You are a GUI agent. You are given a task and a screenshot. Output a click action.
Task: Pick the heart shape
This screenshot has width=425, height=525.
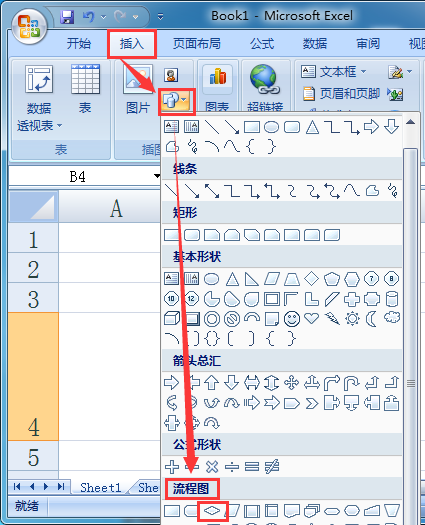click(x=311, y=318)
